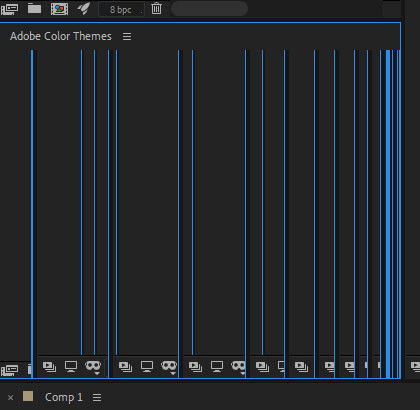This screenshot has width=420, height=410.
Task: Close the Comp 1 tab
Action: click(x=10, y=397)
